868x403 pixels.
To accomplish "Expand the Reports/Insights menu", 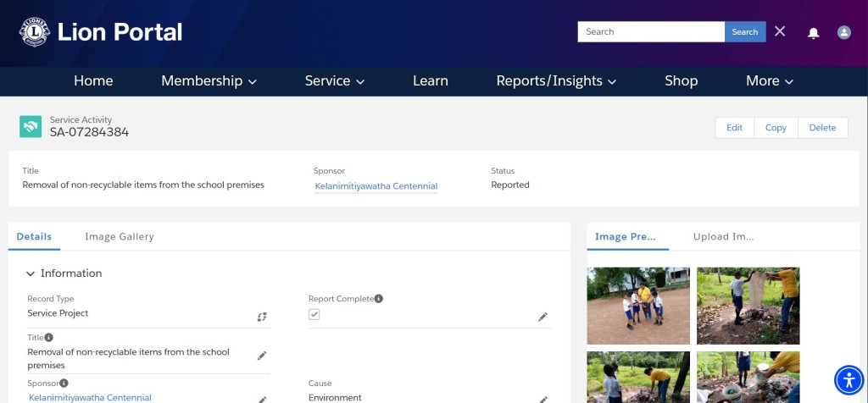I will coord(556,80).
